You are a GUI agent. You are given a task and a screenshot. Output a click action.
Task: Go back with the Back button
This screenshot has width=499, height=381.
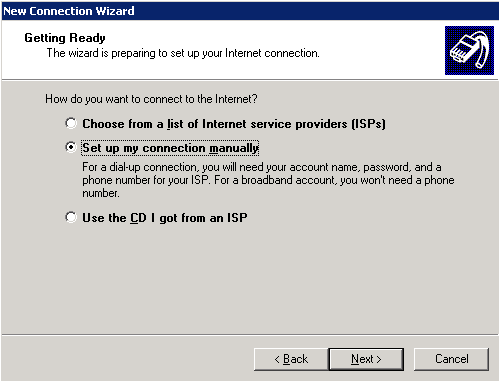pos(291,359)
